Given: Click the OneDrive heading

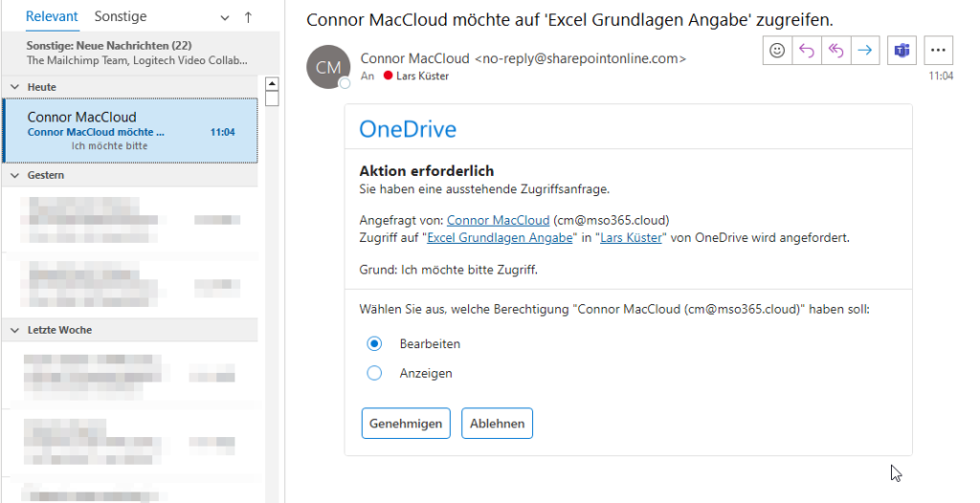Looking at the screenshot, I should 408,129.
